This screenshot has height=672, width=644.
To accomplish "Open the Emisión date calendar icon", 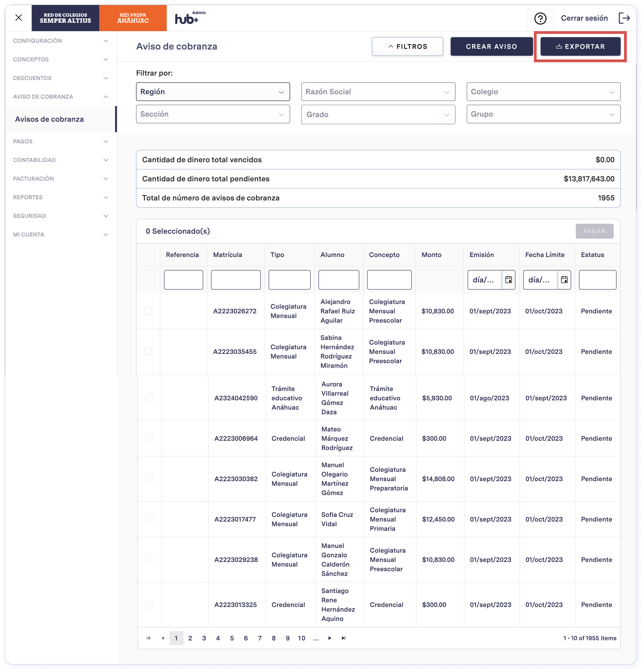I will pyautogui.click(x=508, y=279).
